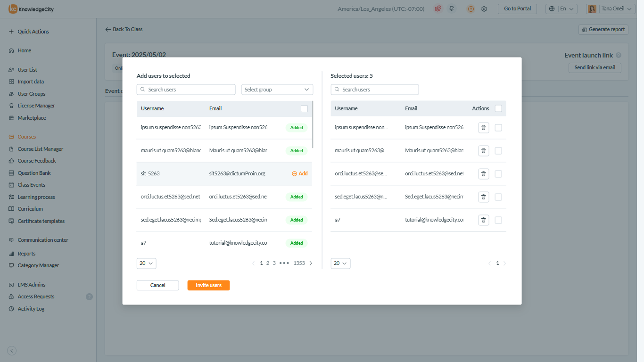Open the En language selector
The height and width of the screenshot is (362, 644).
561,9
